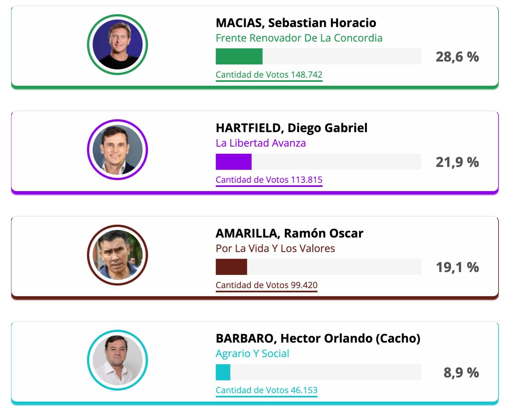Image resolution: width=515 pixels, height=420 pixels.
Task: Click the Macias candidate photo
Action: pyautogui.click(x=117, y=44)
